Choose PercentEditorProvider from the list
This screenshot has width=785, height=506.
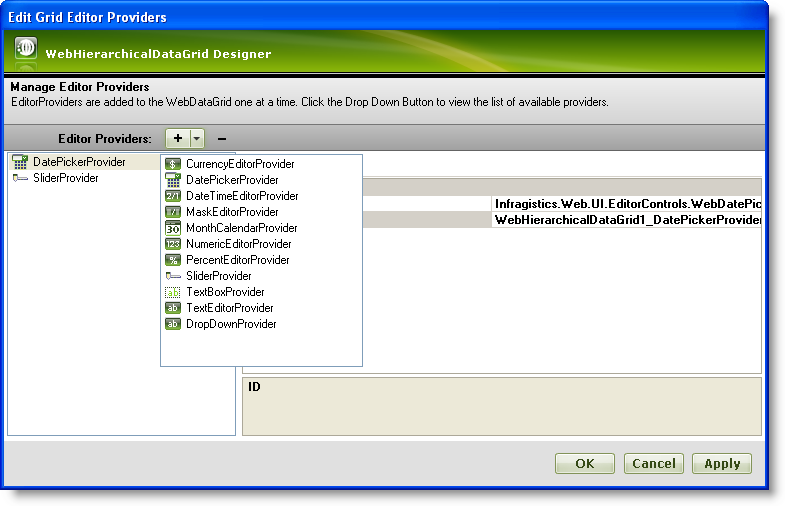[x=238, y=260]
